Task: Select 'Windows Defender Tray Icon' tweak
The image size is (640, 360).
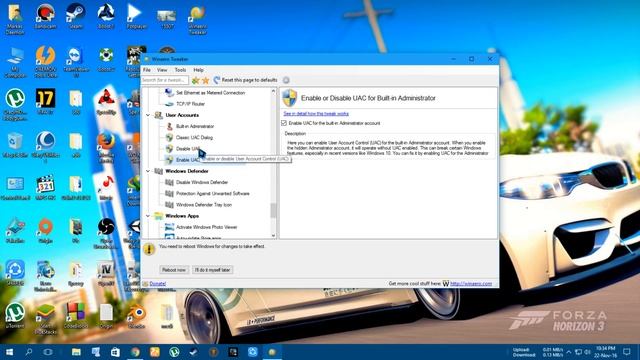Action: [204, 205]
